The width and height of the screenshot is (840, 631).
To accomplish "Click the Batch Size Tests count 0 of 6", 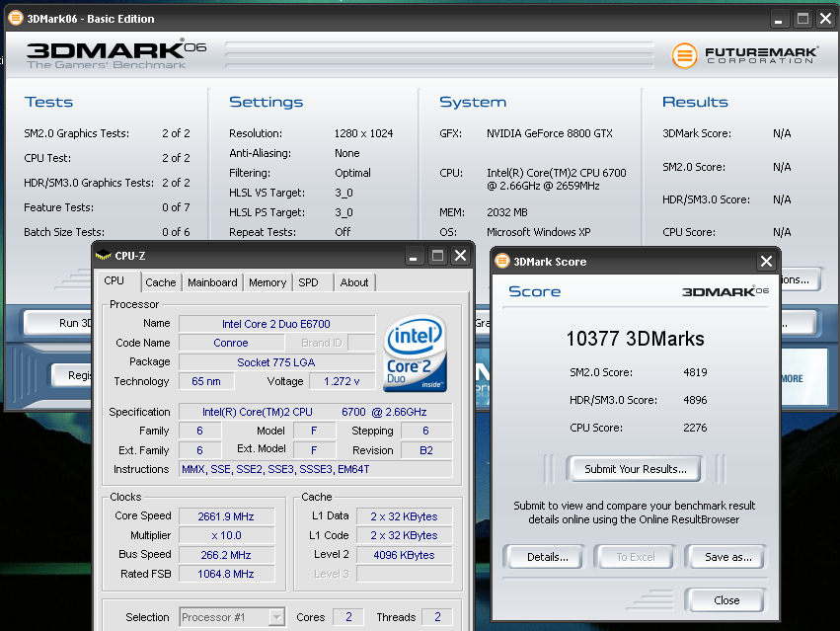I will pos(176,232).
